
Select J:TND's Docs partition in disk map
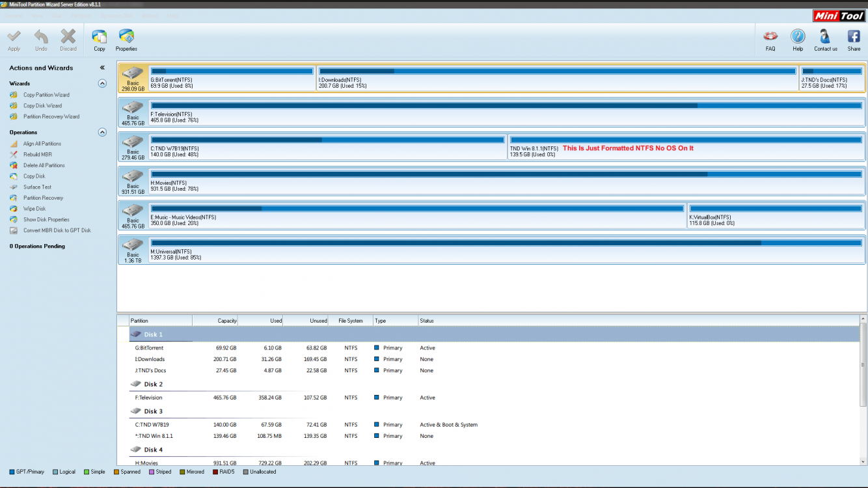(832, 78)
